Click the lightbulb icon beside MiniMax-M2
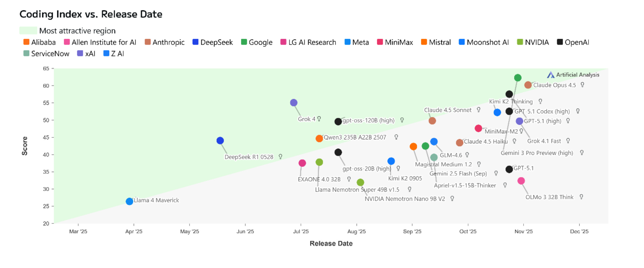 pyautogui.click(x=521, y=131)
